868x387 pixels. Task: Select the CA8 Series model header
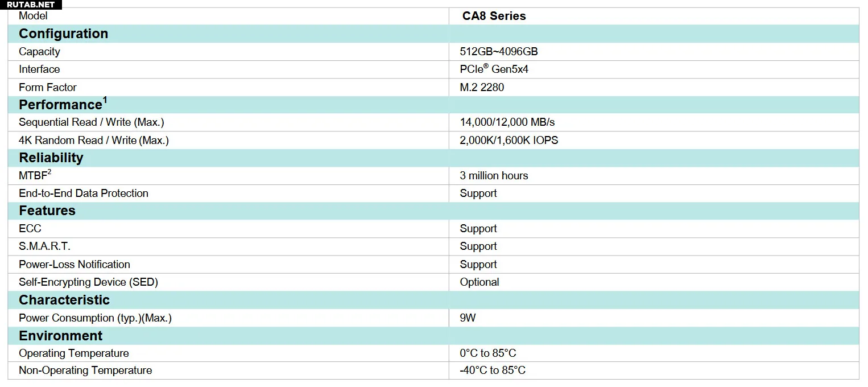pos(494,16)
